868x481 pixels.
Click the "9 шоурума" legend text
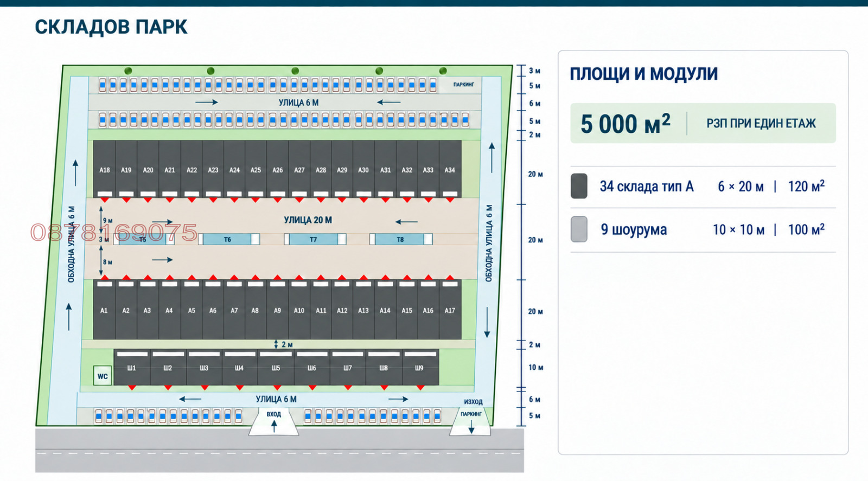(634, 230)
